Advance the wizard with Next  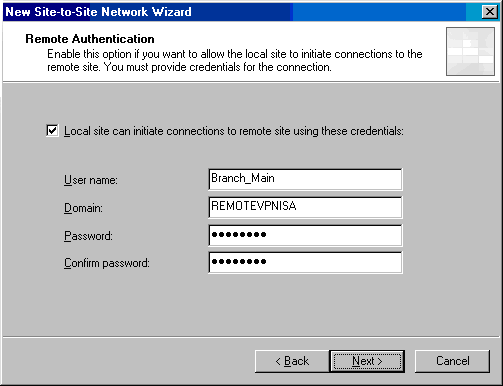point(367,361)
